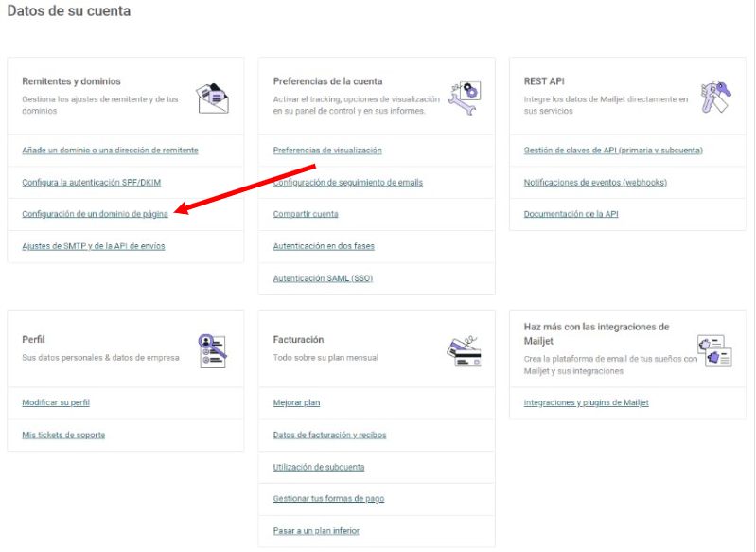Open Añade un dominio o una dirección de remitente
The height and width of the screenshot is (552, 756).
(x=110, y=150)
